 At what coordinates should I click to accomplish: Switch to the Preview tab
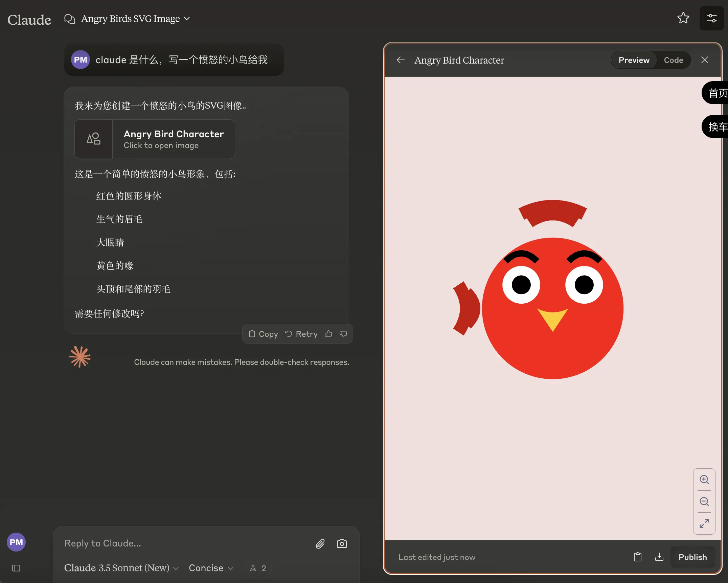click(634, 60)
